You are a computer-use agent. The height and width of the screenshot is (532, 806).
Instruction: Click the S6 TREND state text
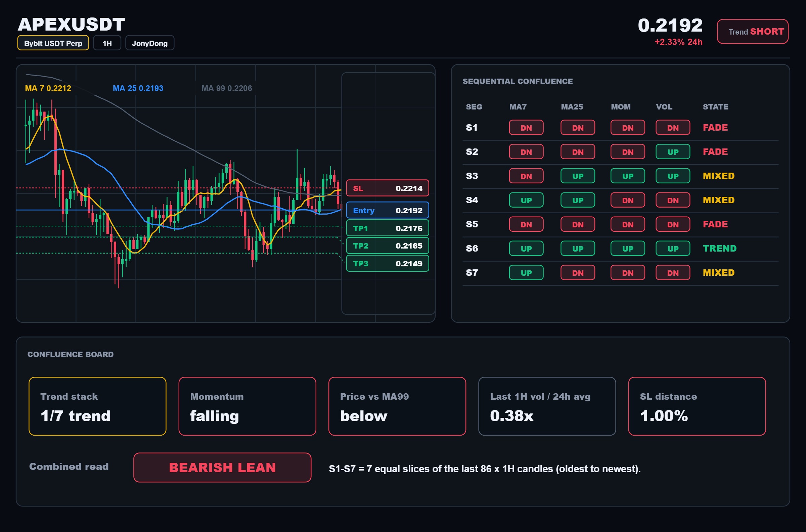pos(719,248)
